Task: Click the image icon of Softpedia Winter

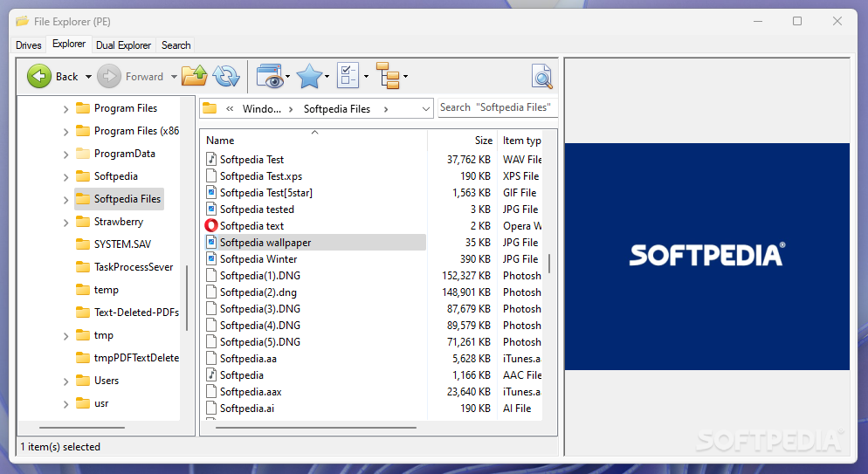Action: pos(211,259)
